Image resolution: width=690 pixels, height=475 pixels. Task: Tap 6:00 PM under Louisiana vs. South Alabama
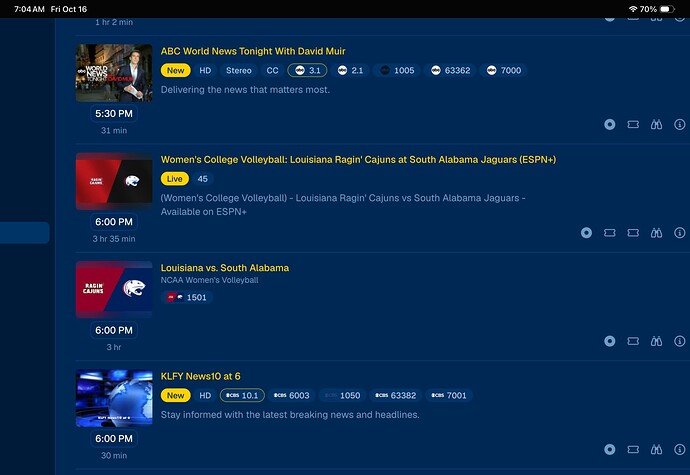pos(114,330)
